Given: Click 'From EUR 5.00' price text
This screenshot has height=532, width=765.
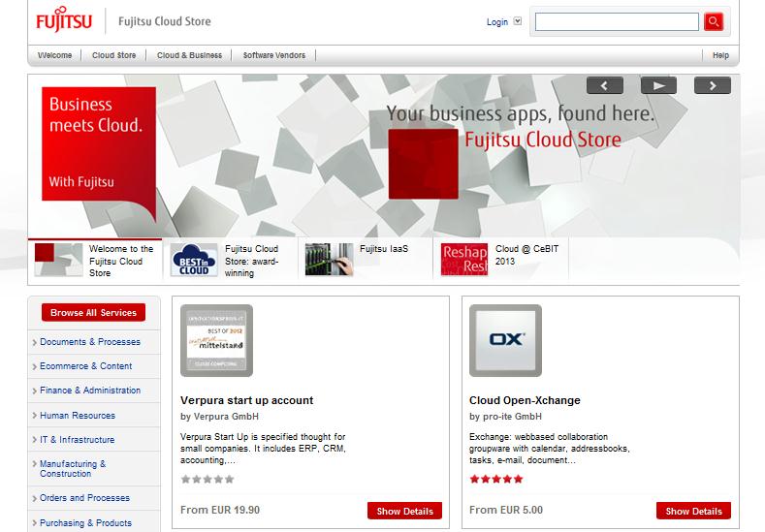Looking at the screenshot, I should 506,510.
